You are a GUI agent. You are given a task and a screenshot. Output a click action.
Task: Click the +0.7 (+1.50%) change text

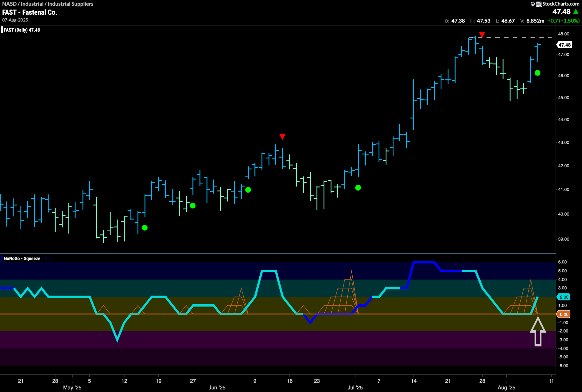click(x=564, y=21)
